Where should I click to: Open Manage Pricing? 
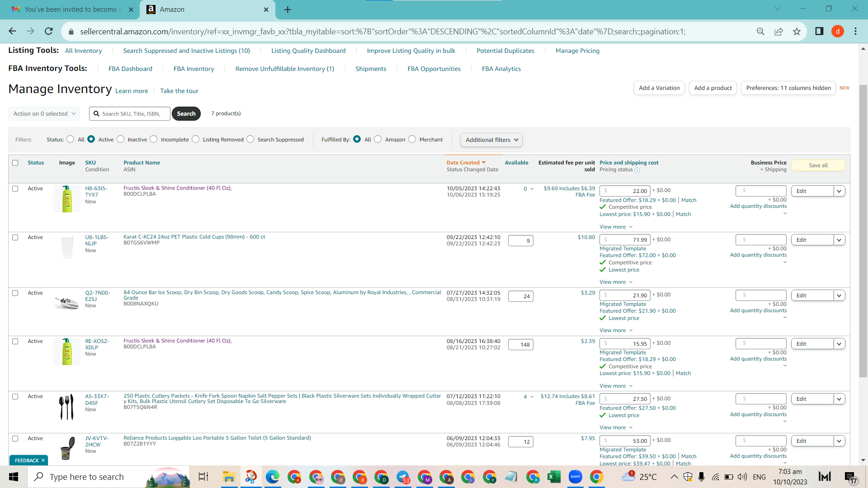577,51
